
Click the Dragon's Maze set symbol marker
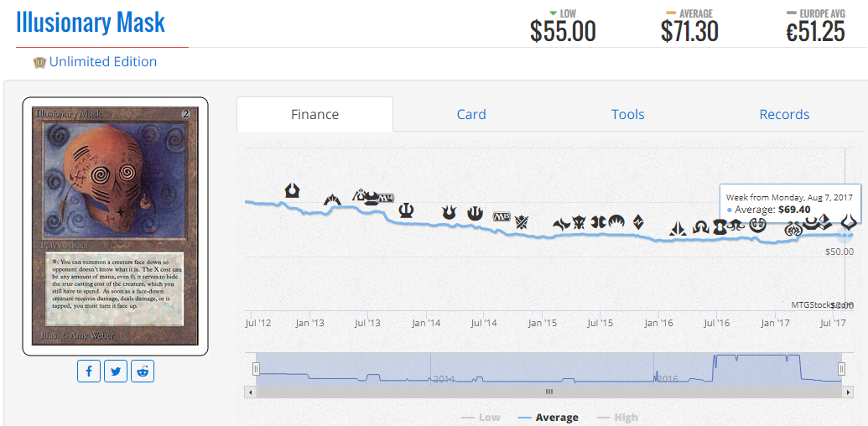pos(359,195)
